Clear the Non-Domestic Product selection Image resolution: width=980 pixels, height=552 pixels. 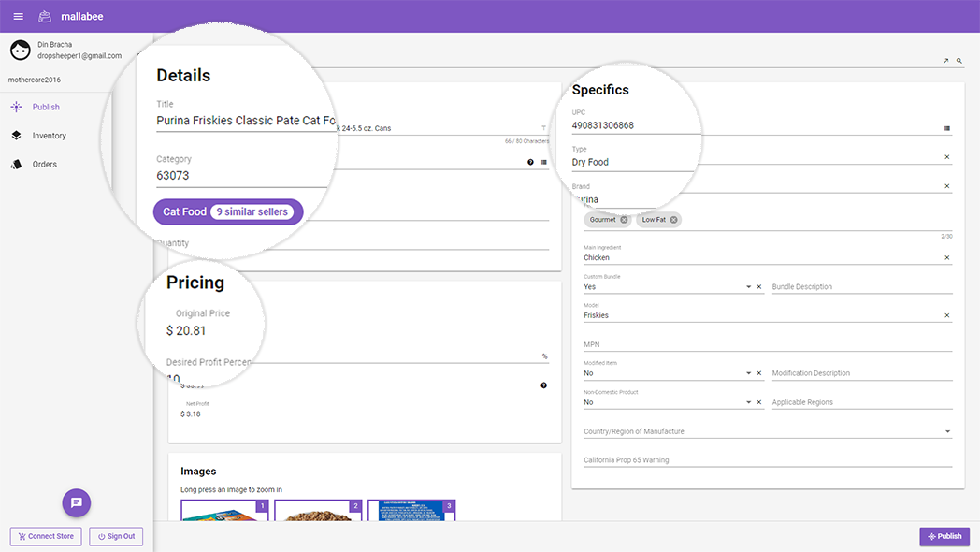[758, 402]
